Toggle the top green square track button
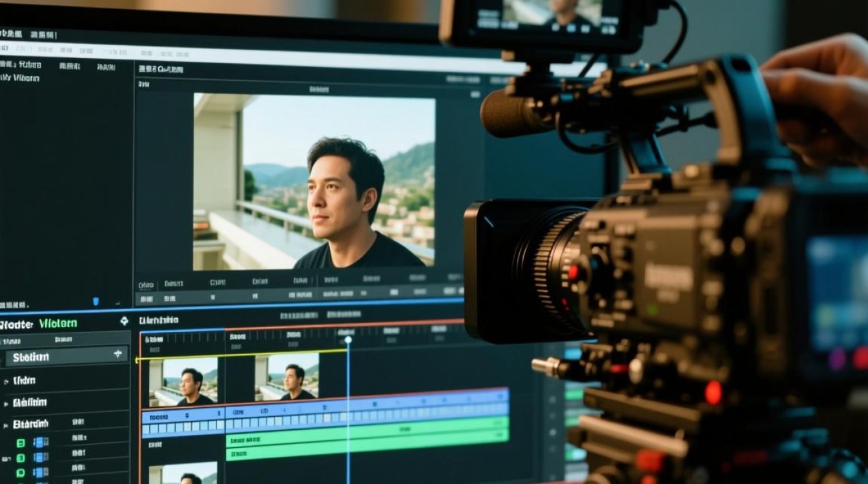 (x=21, y=443)
